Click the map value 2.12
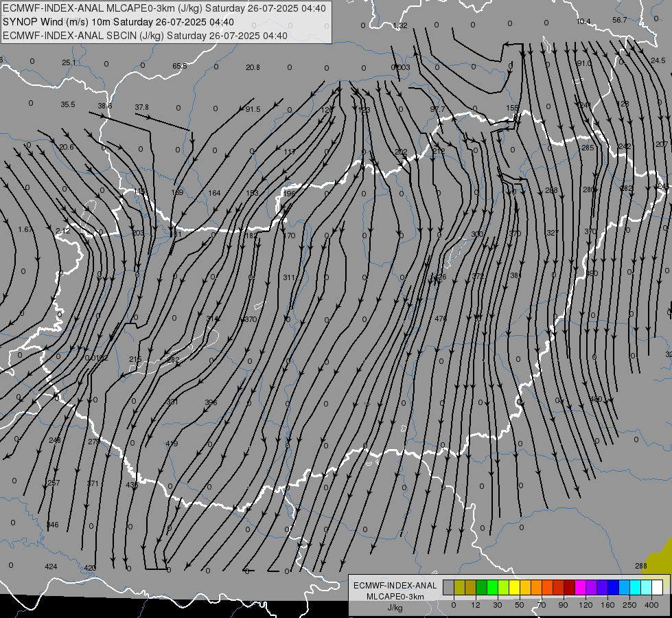672x618 pixels. [x=63, y=231]
